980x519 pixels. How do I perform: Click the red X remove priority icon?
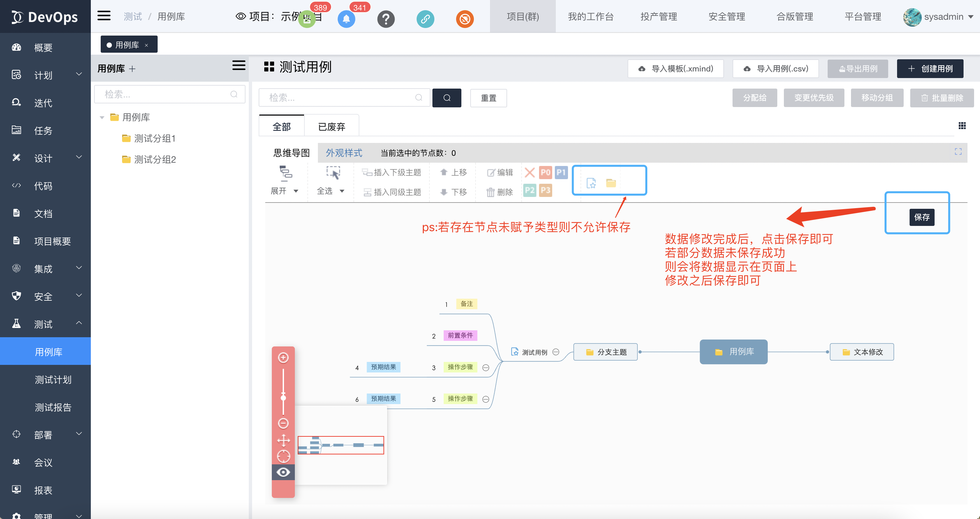(529, 173)
